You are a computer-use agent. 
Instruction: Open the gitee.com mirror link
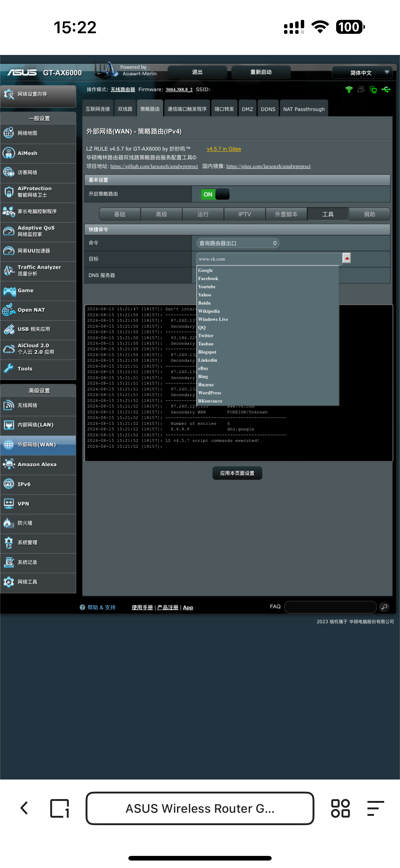[268, 166]
